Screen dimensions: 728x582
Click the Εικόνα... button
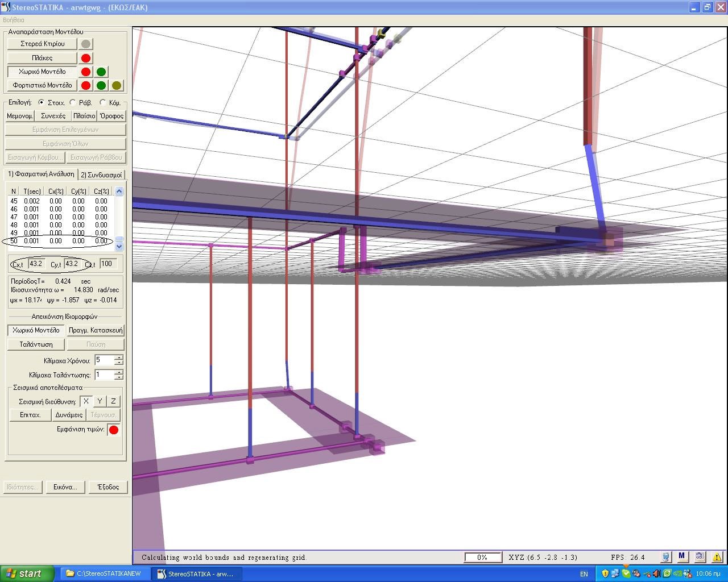(65, 487)
